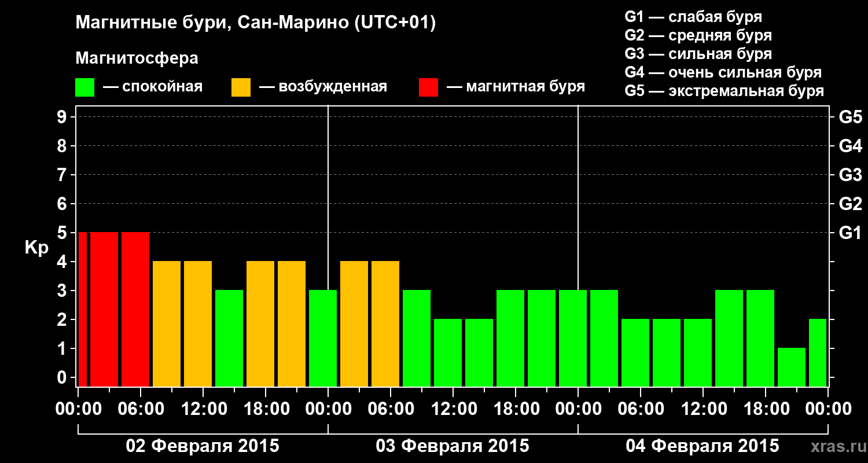Select the 'G2 — средняя буря' legend line
This screenshot has width=868, height=463.
698,35
